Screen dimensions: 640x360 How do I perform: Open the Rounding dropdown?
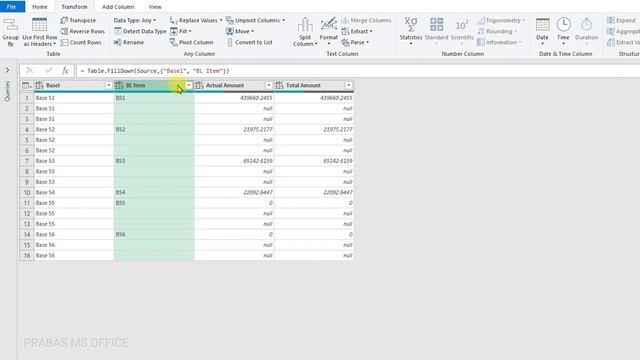tap(497, 31)
